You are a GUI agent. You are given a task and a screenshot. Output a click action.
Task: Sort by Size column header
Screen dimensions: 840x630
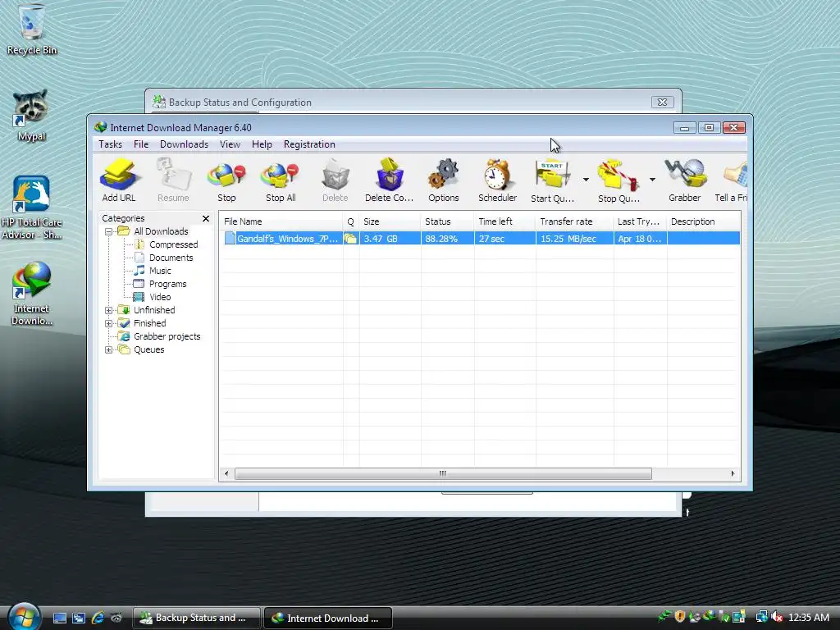pyautogui.click(x=390, y=221)
